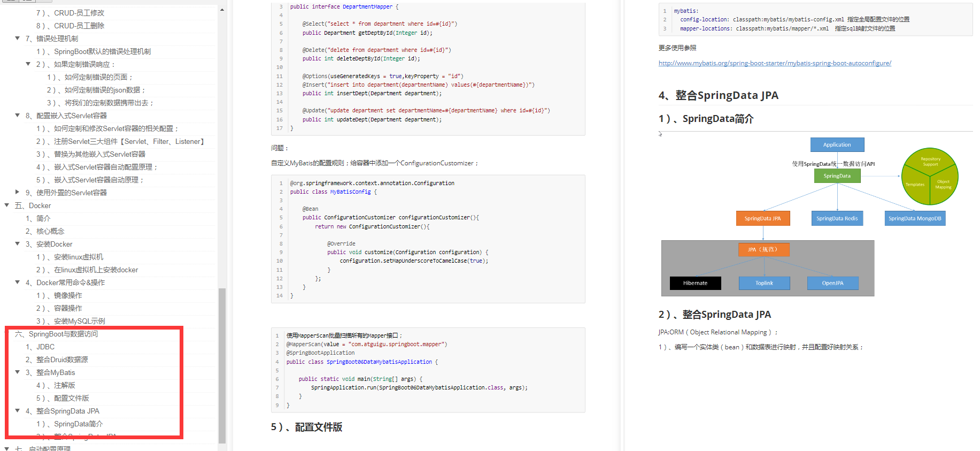Expand the 9、使用外置的Servlet容器 section
Screen dimensions: 980x451
pos(18,192)
